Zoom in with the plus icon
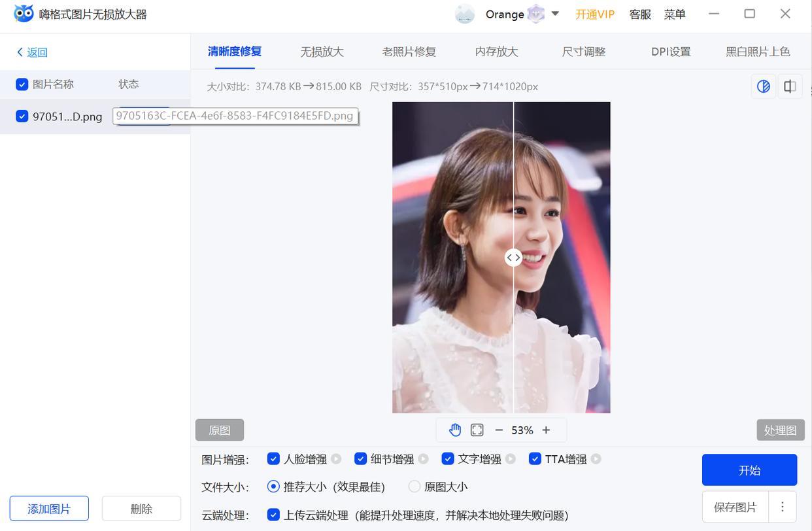The width and height of the screenshot is (812, 531). tap(546, 430)
